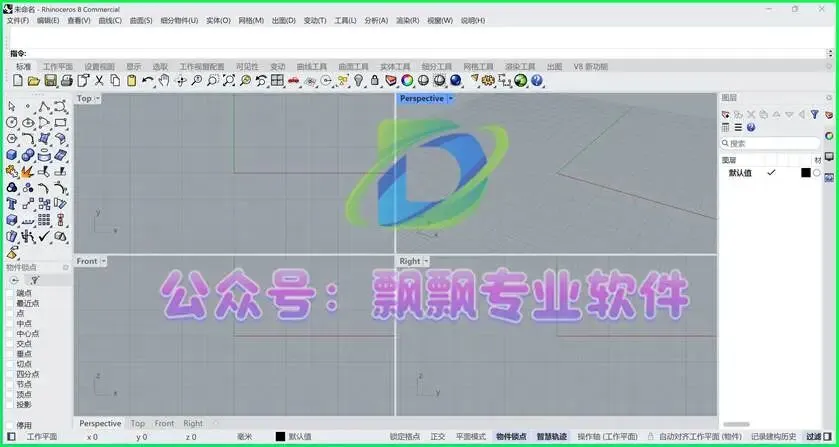
Task: Click the New file icon
Action: coord(18,81)
